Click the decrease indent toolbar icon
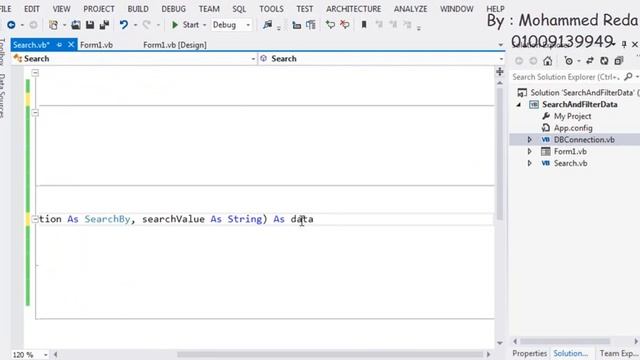 click(297, 25)
